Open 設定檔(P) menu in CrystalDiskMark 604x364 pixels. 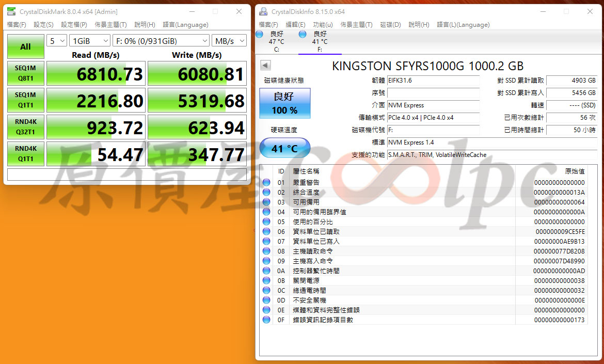point(74,25)
